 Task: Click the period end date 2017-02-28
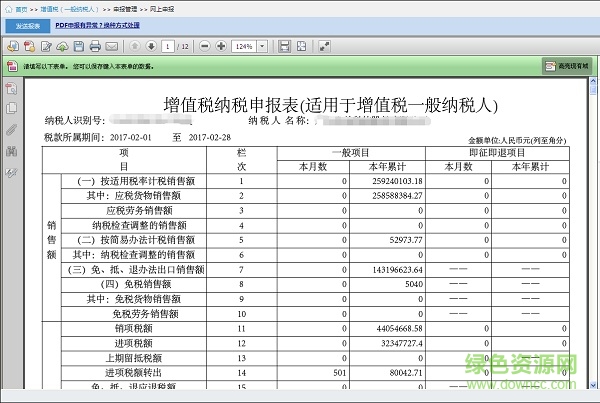[210, 137]
